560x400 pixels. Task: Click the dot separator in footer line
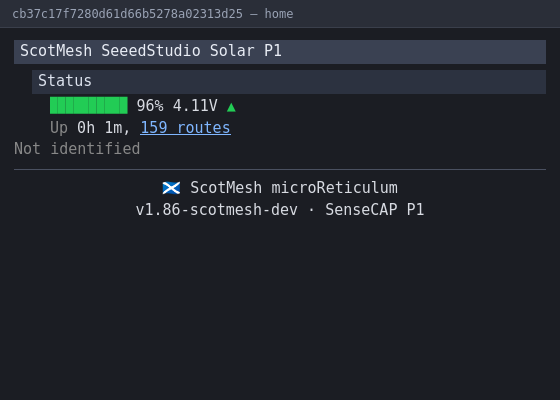(x=311, y=210)
